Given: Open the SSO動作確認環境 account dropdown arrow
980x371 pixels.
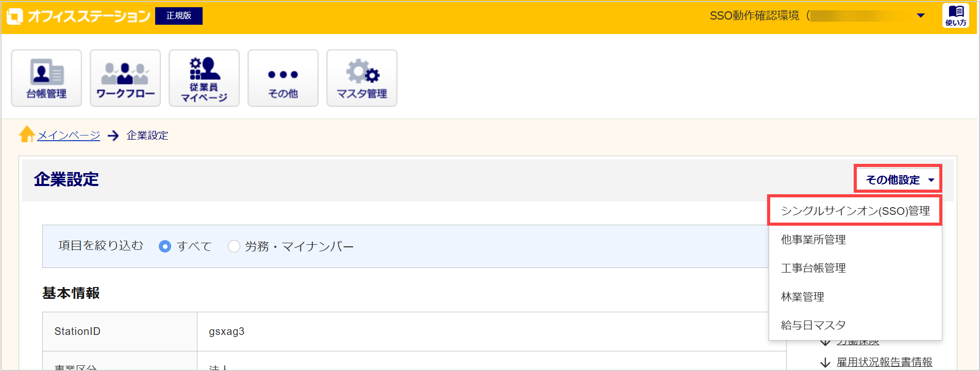Looking at the screenshot, I should (921, 15).
